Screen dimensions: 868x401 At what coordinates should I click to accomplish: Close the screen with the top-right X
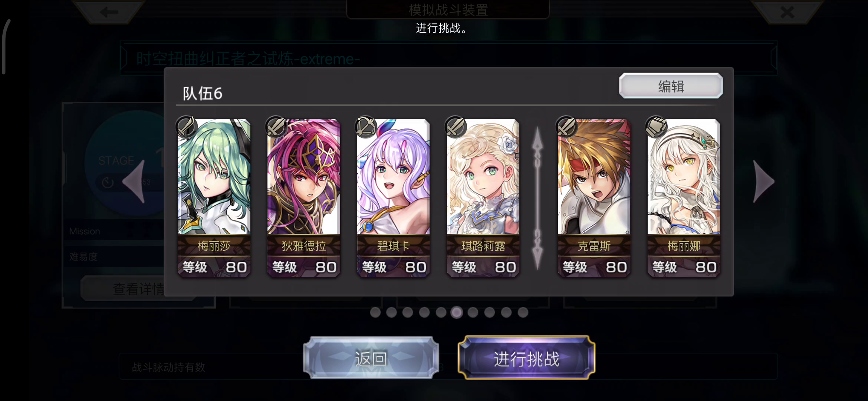click(787, 12)
